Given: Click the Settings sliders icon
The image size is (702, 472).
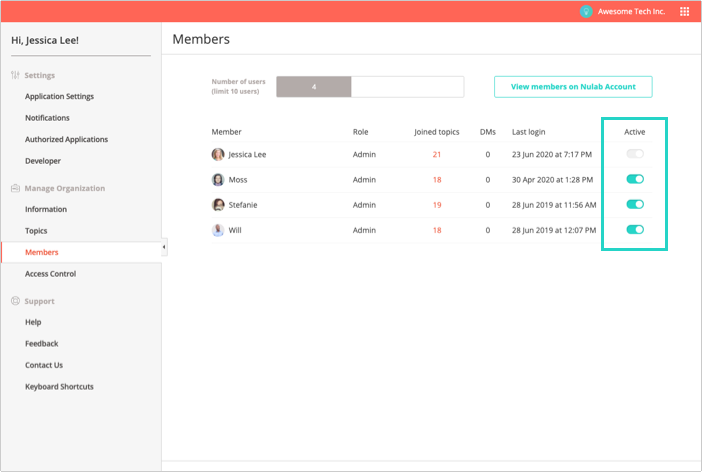Looking at the screenshot, I should point(15,75).
